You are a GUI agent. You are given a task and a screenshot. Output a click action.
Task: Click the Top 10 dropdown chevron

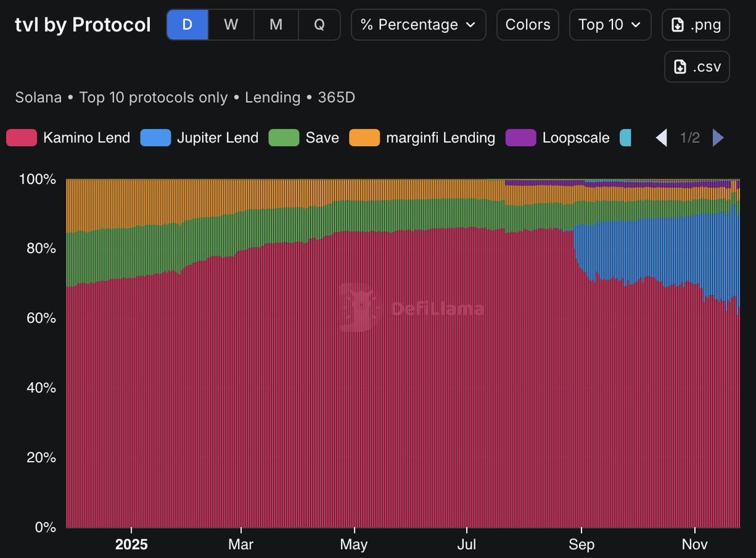coord(636,25)
